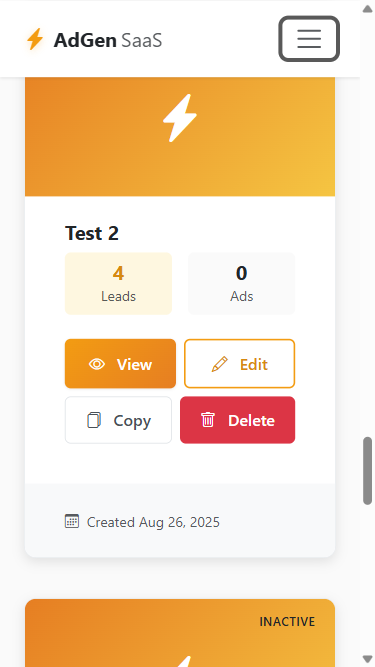Click the AdGen lightning bolt logo

click(35, 39)
